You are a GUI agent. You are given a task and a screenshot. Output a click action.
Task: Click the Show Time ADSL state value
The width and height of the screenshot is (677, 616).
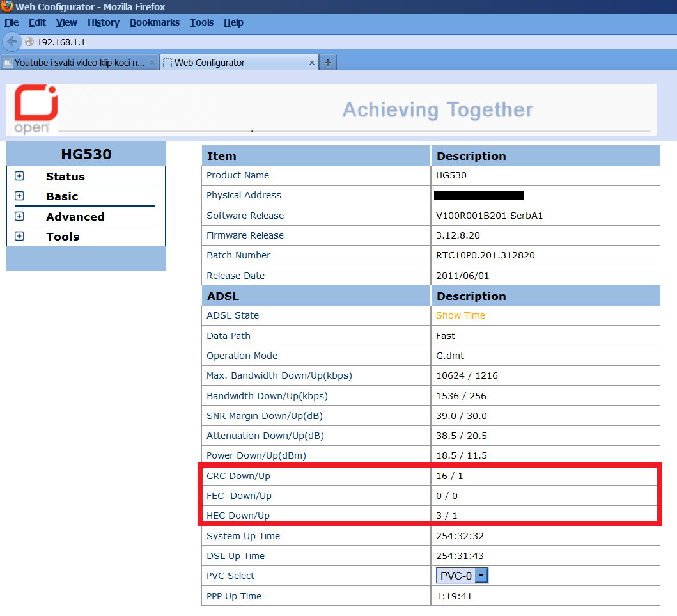pos(461,315)
